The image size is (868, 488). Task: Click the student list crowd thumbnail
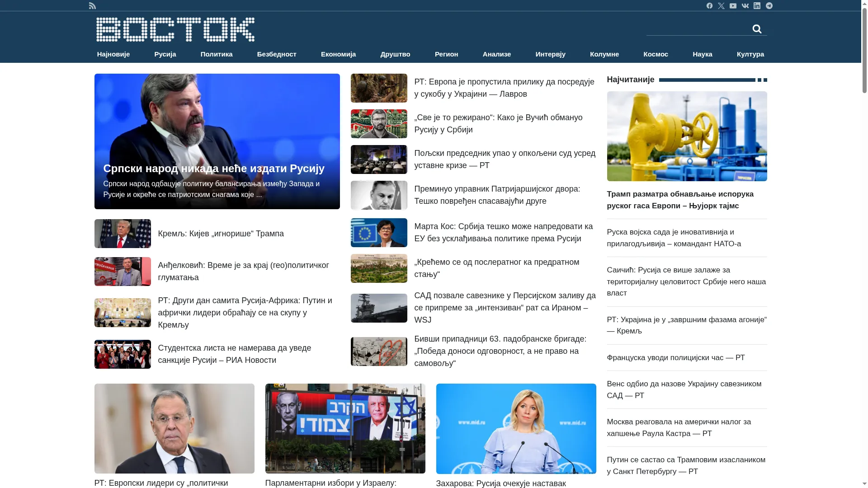click(x=123, y=354)
